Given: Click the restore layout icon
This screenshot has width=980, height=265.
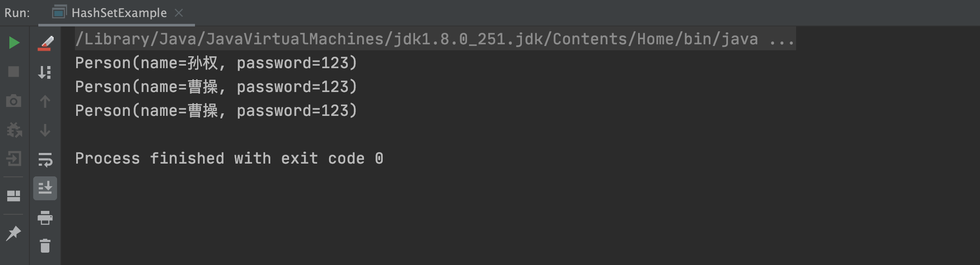Looking at the screenshot, I should click(14, 196).
